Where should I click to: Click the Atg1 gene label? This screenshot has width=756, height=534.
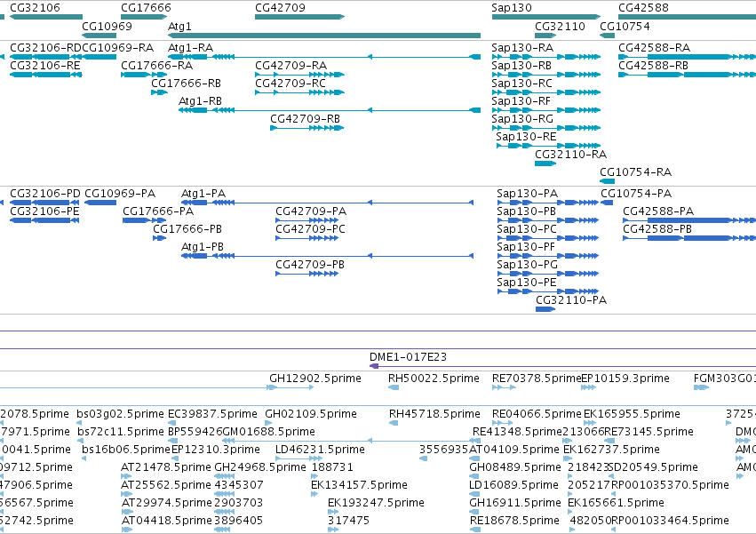[x=179, y=26]
